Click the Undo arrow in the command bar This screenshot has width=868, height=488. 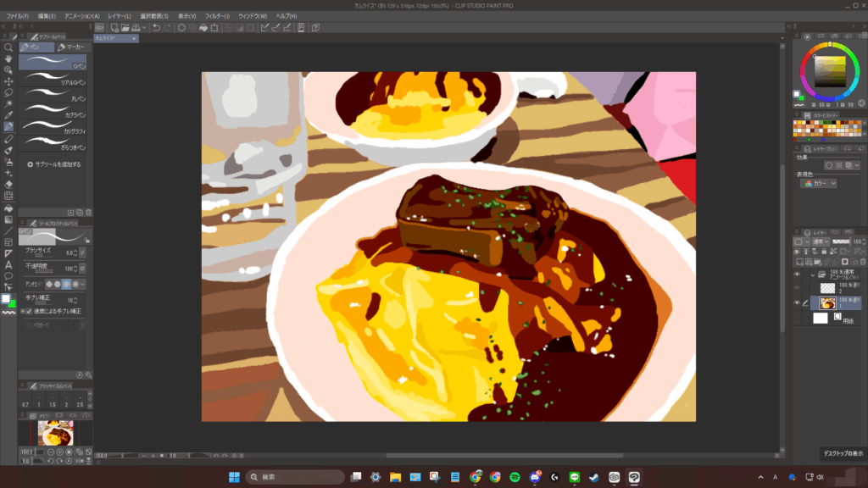click(x=155, y=28)
